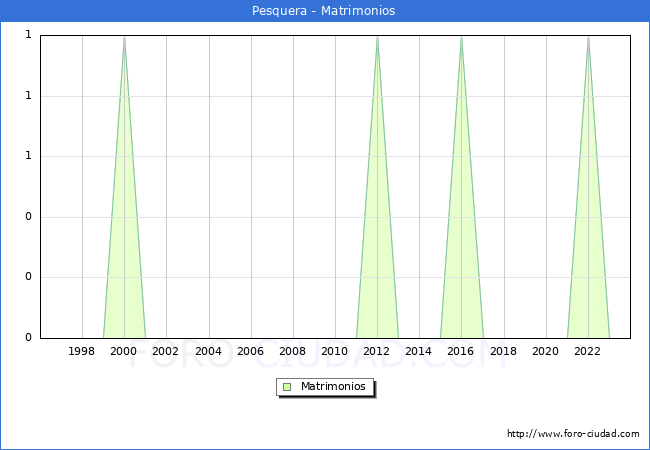Click the peak of the 2000 spike
The image size is (650, 450).
tap(124, 37)
